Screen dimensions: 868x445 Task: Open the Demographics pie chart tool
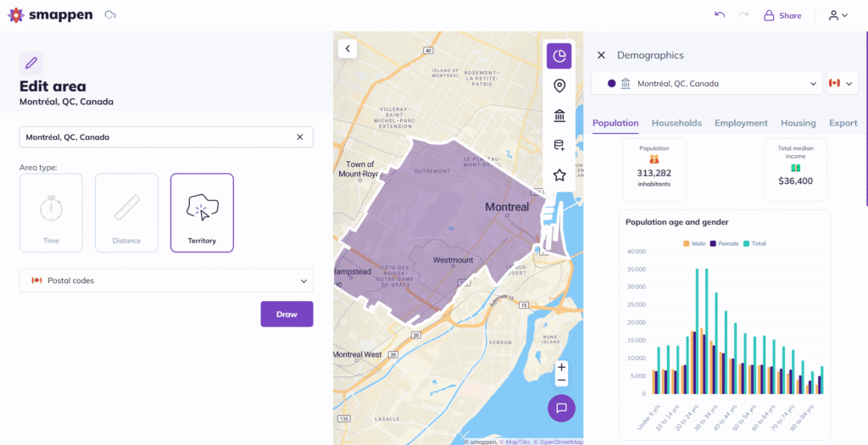(x=559, y=56)
